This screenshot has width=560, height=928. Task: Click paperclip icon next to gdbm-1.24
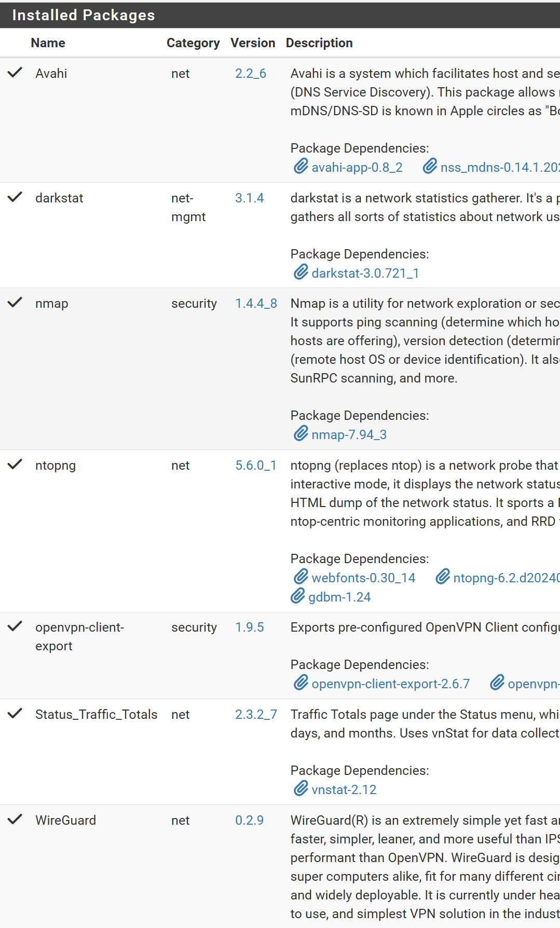[x=298, y=596]
